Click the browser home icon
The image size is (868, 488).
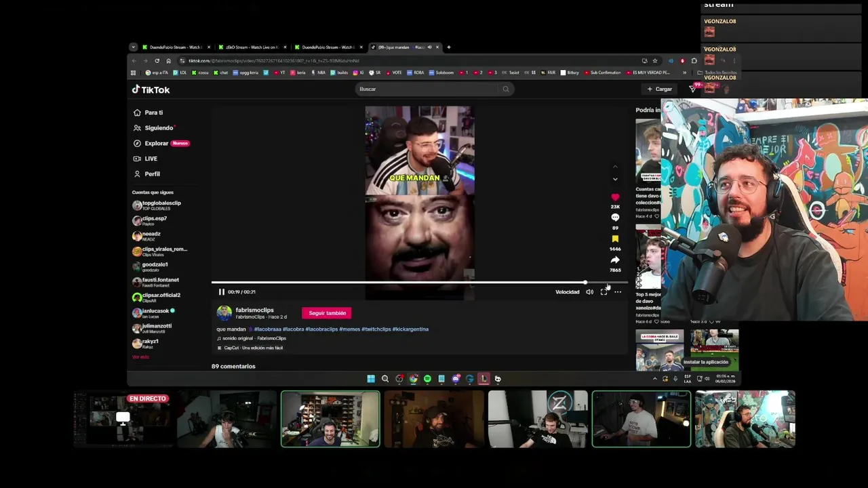point(168,61)
